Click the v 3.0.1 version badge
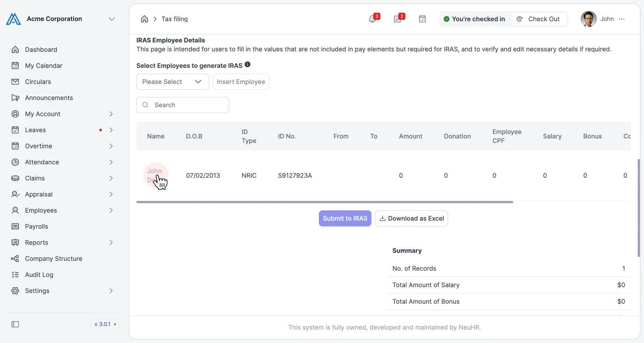Screen dimensions: 644x343 (x=105, y=324)
